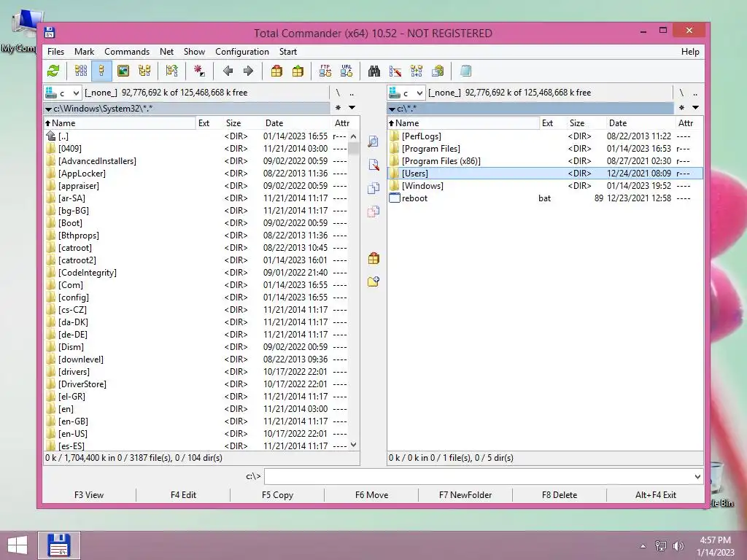747x560 pixels.
Task: Go forward with the right arrow icon
Action: (x=248, y=71)
